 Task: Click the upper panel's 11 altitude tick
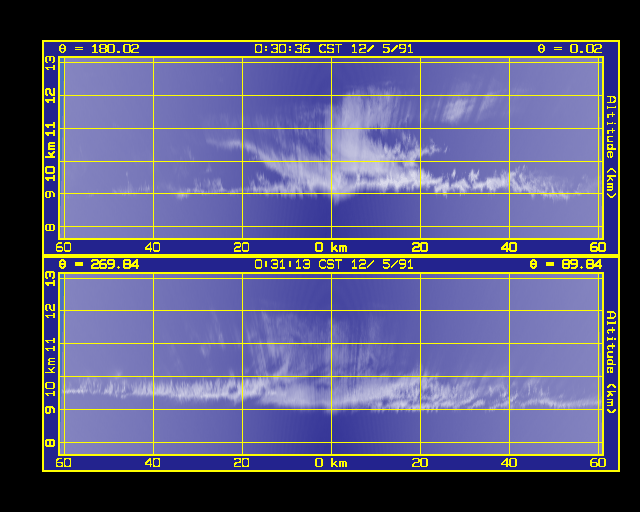(50, 129)
